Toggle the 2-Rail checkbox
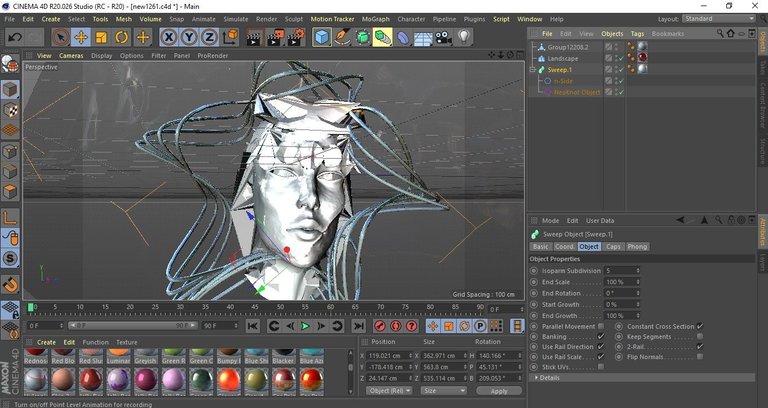The image size is (768, 408). click(x=700, y=346)
